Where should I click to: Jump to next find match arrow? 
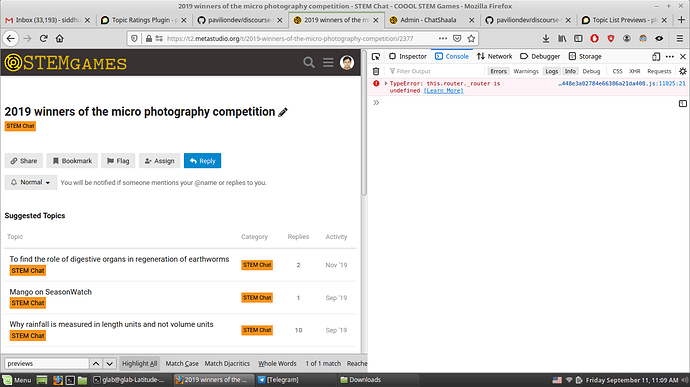110,364
